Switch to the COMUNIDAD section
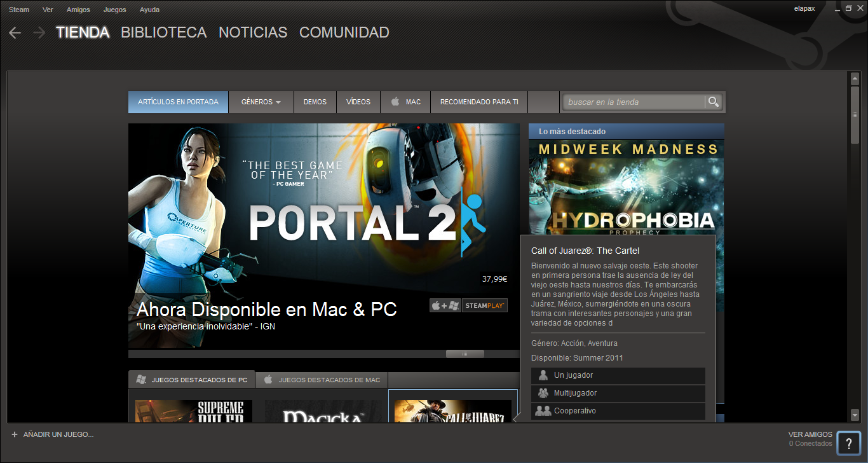This screenshot has height=463, width=868. (x=344, y=32)
